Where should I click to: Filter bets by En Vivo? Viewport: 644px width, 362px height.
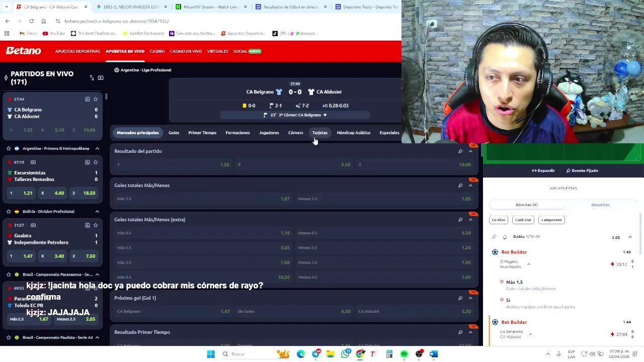499,220
